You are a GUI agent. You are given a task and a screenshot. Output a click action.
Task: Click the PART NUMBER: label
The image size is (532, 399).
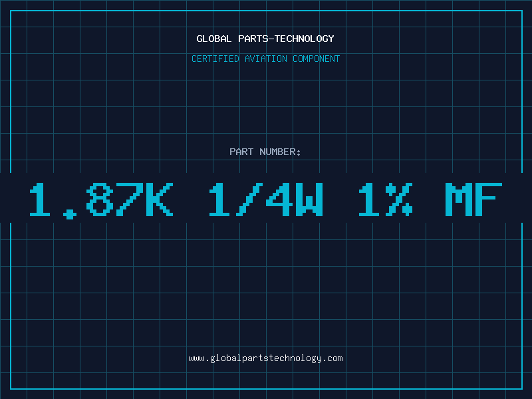[x=265, y=152]
